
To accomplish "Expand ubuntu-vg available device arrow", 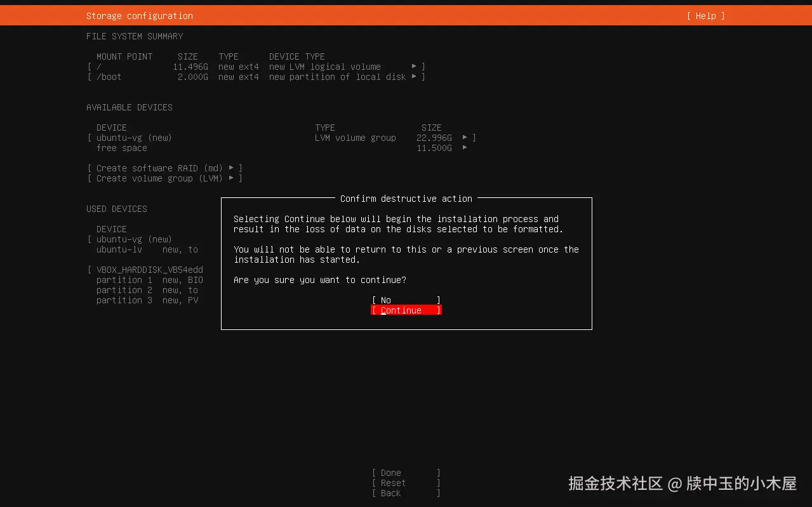I will (465, 138).
